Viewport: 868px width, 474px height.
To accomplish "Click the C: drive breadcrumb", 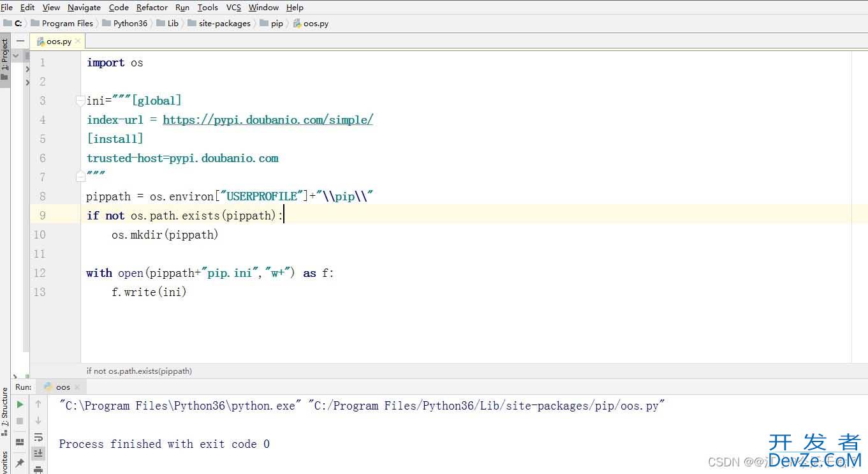I will coord(13,24).
